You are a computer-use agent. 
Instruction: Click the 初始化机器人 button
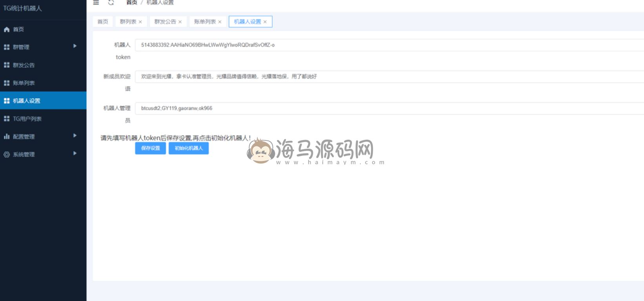coord(189,148)
